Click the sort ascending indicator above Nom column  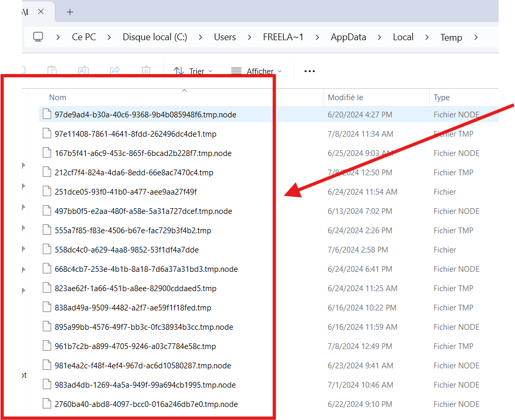click(184, 90)
